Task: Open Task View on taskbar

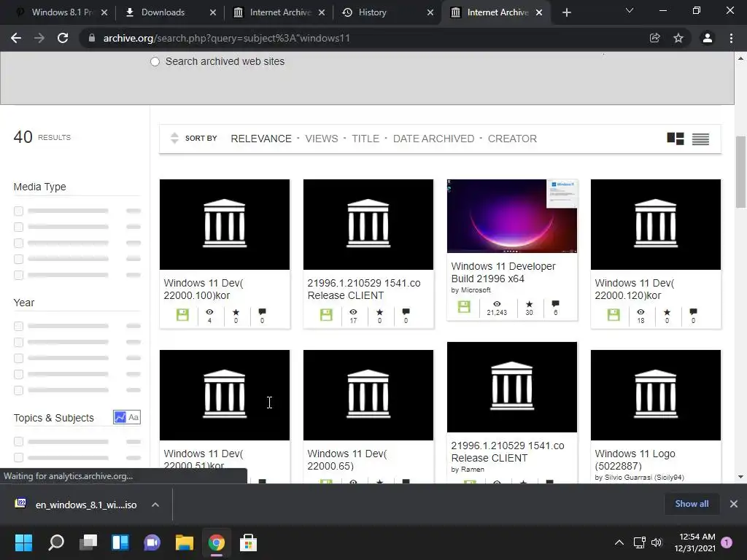Action: coord(88,542)
